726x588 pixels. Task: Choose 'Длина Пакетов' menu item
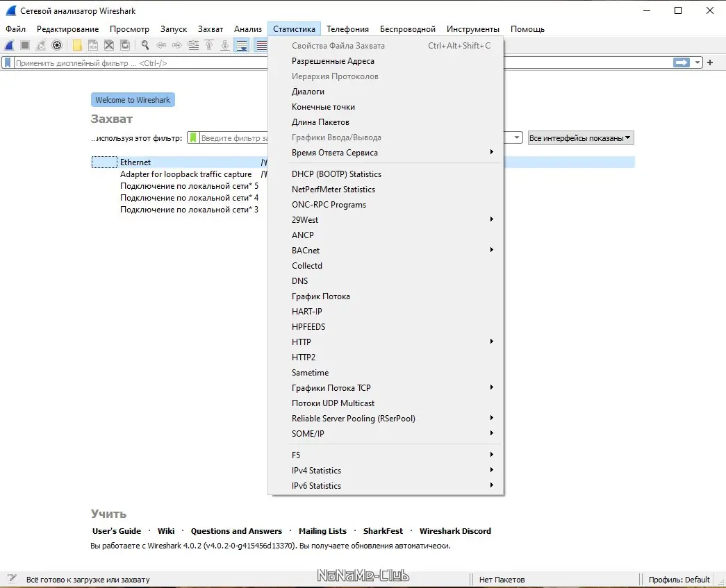[x=386, y=122]
